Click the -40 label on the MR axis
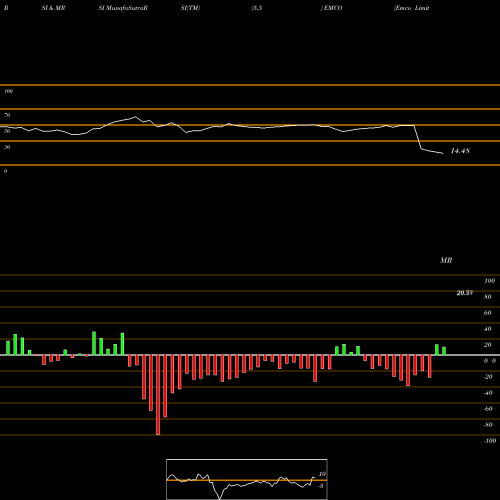Viewport: 500px width, 500px height. point(488,393)
